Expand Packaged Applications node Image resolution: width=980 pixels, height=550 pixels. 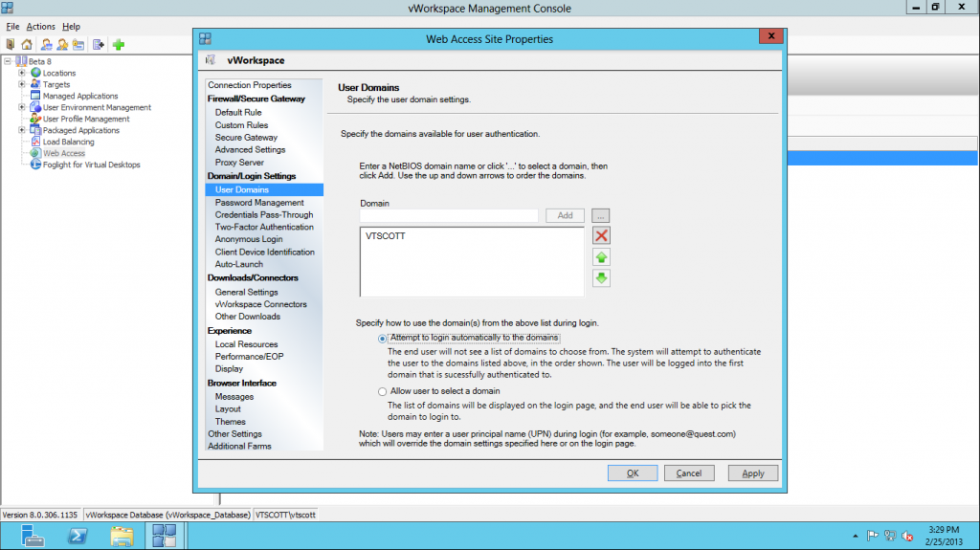coord(22,130)
